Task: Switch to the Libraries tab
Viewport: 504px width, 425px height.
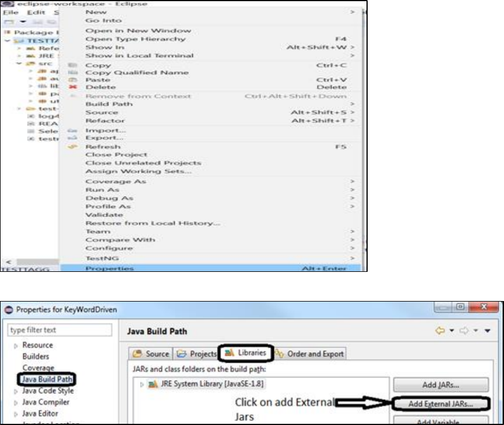Action: pyautogui.click(x=246, y=353)
